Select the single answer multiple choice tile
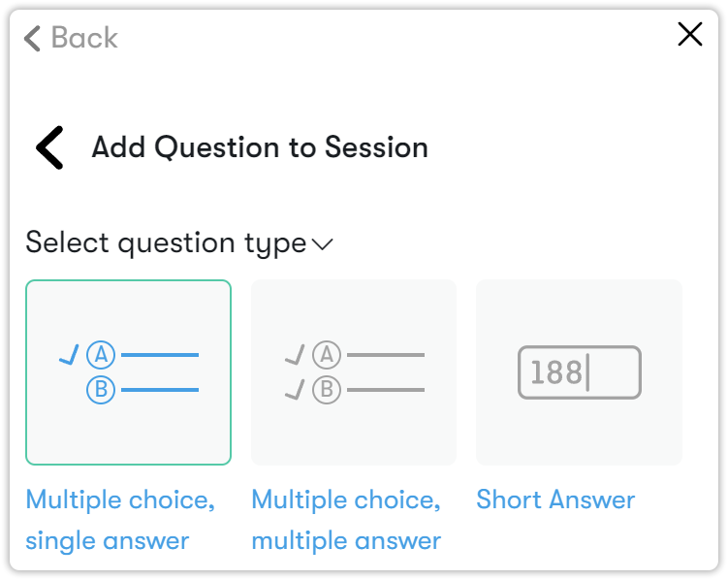The image size is (728, 580). 128,372
